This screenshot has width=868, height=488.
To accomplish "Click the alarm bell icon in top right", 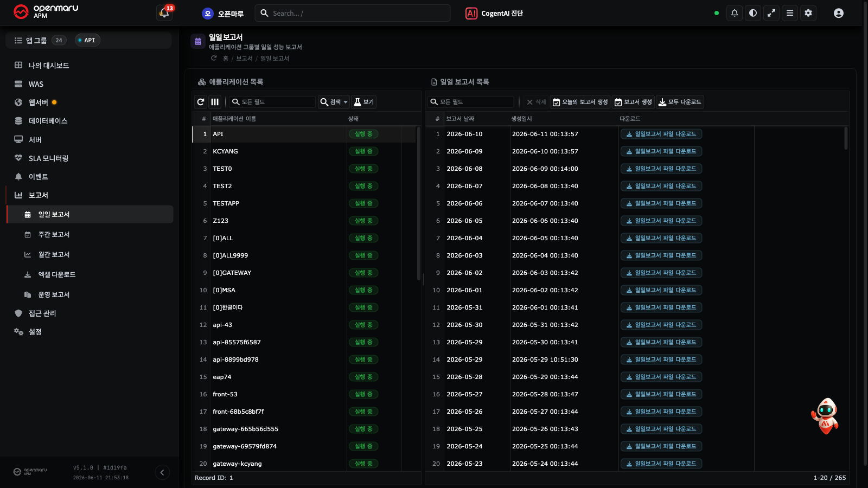I will (x=735, y=13).
